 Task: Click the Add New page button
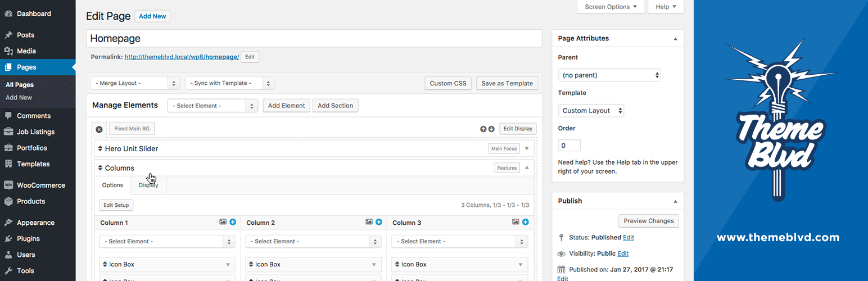pos(152,16)
